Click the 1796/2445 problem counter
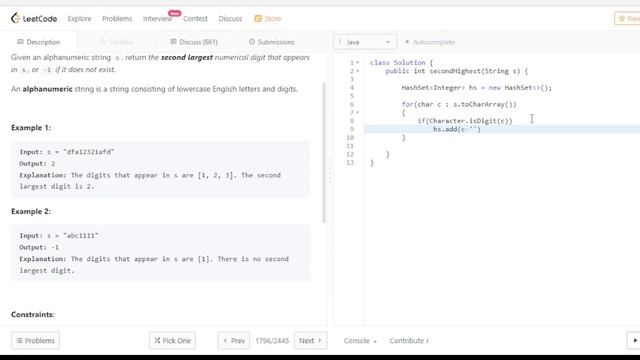 (272, 340)
